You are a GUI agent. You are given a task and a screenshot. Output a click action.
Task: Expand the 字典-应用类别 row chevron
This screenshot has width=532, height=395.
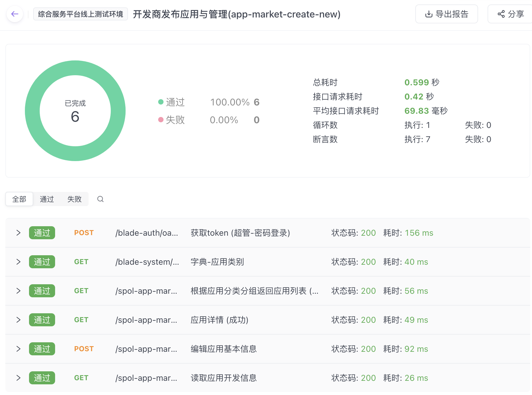[x=18, y=262]
